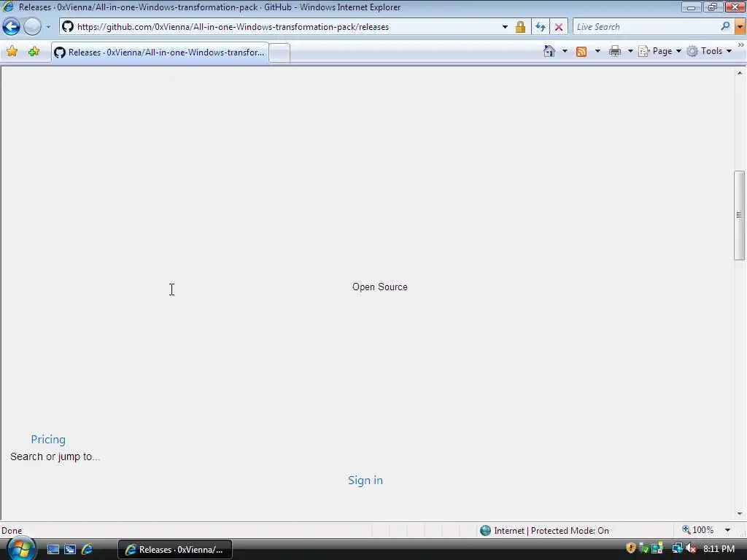Expand the Print options dropdown arrow

[x=630, y=51]
